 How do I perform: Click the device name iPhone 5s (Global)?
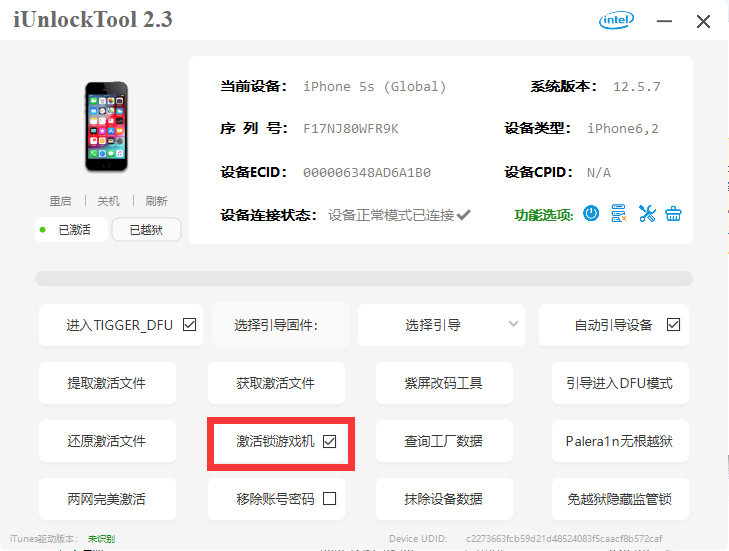375,87
